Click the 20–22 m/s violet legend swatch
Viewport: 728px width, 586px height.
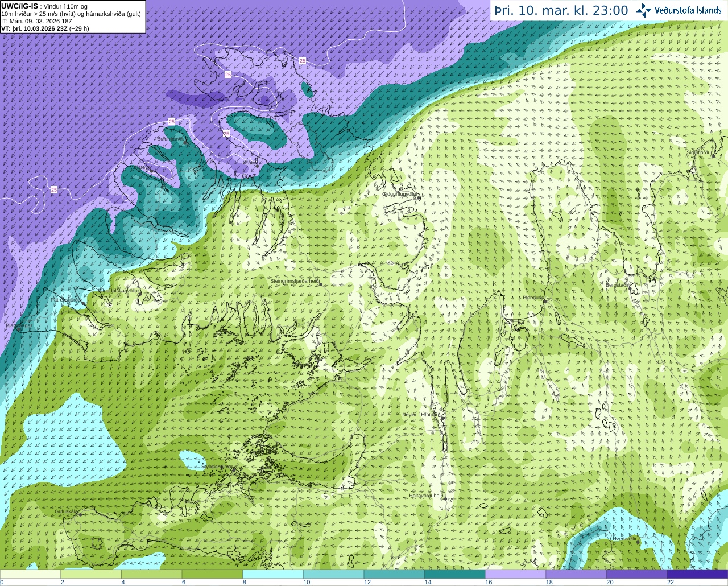(x=637, y=574)
